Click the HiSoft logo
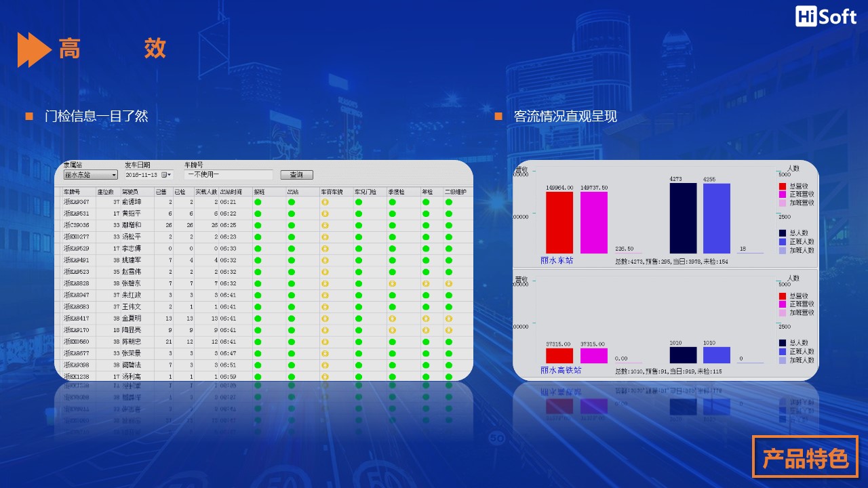868x488 pixels. tap(826, 16)
